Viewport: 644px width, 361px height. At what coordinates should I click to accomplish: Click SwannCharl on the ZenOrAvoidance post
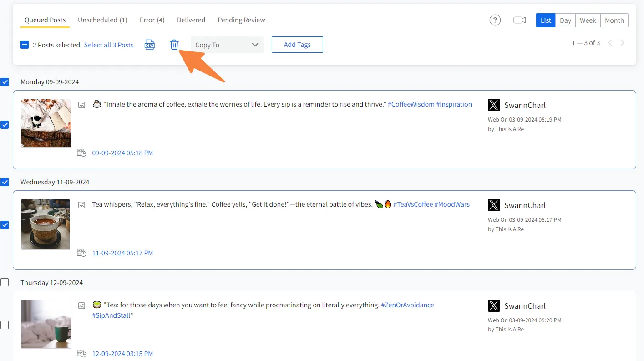(x=525, y=306)
